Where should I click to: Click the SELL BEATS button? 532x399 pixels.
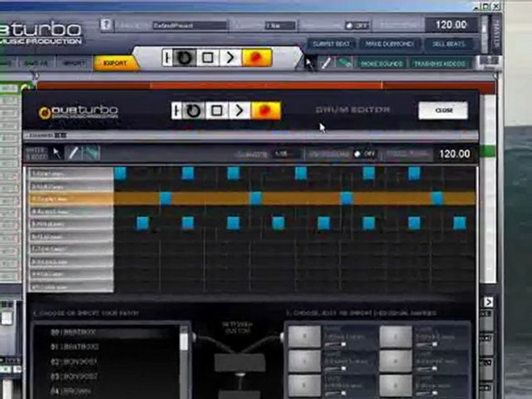pos(448,44)
